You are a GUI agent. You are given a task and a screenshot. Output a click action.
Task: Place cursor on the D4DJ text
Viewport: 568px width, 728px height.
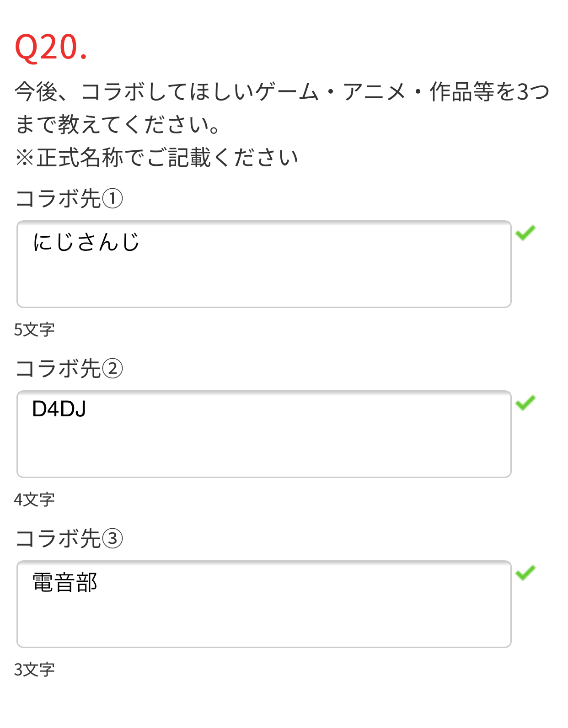coord(59,409)
